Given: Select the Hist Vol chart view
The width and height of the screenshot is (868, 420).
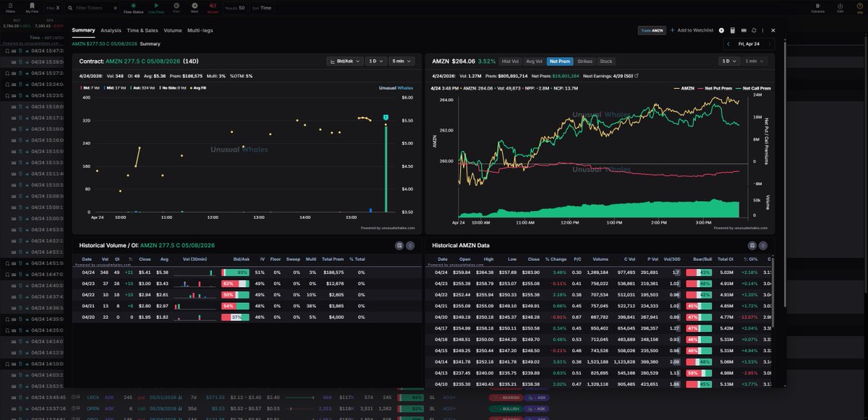Looking at the screenshot, I should click(x=511, y=61).
